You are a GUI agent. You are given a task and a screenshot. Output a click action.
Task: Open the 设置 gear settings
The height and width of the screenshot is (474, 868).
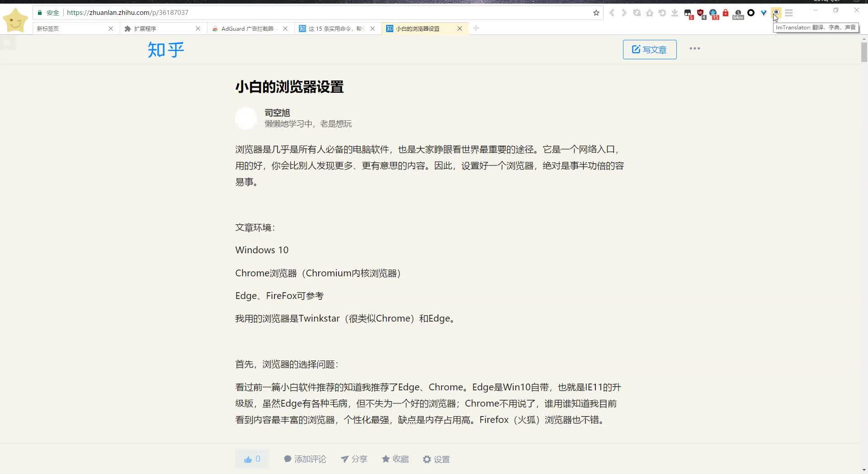436,459
